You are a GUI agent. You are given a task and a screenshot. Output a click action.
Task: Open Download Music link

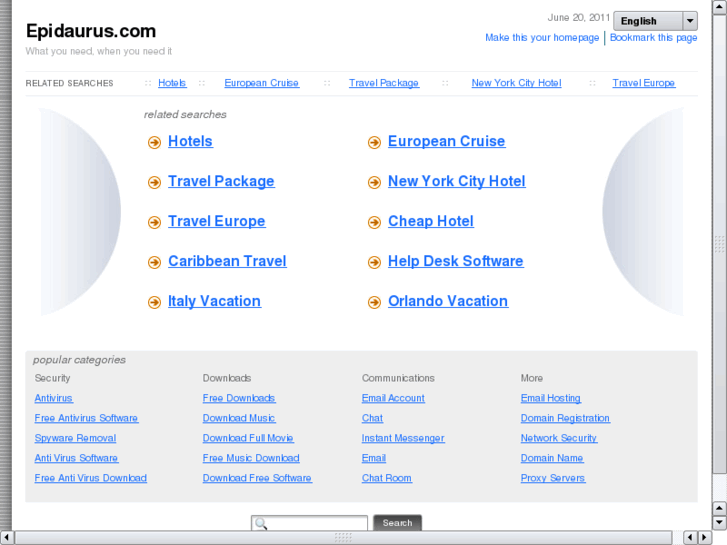[x=239, y=418]
